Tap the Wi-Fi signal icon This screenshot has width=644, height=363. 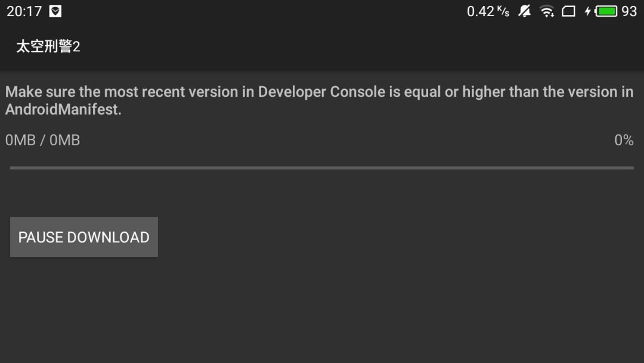click(x=547, y=11)
